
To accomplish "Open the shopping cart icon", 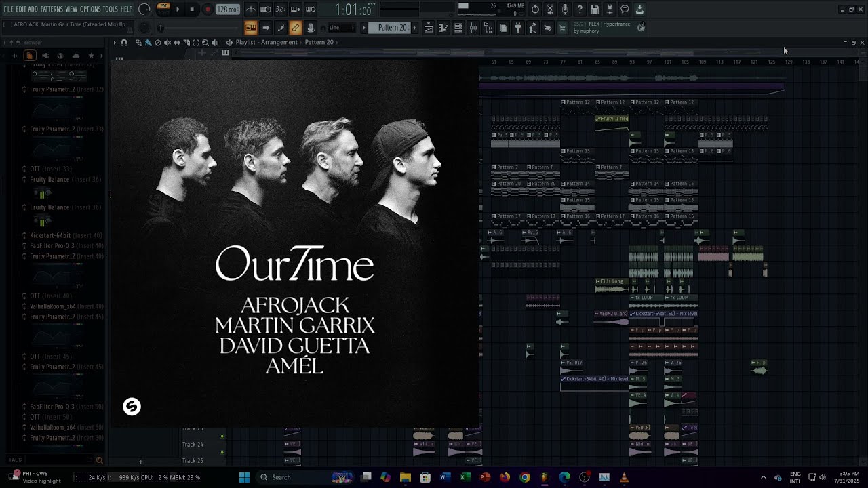I will (562, 28).
